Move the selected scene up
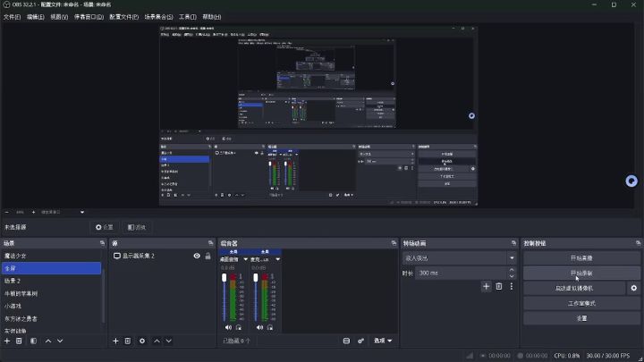This screenshot has width=644, height=362. 48,341
